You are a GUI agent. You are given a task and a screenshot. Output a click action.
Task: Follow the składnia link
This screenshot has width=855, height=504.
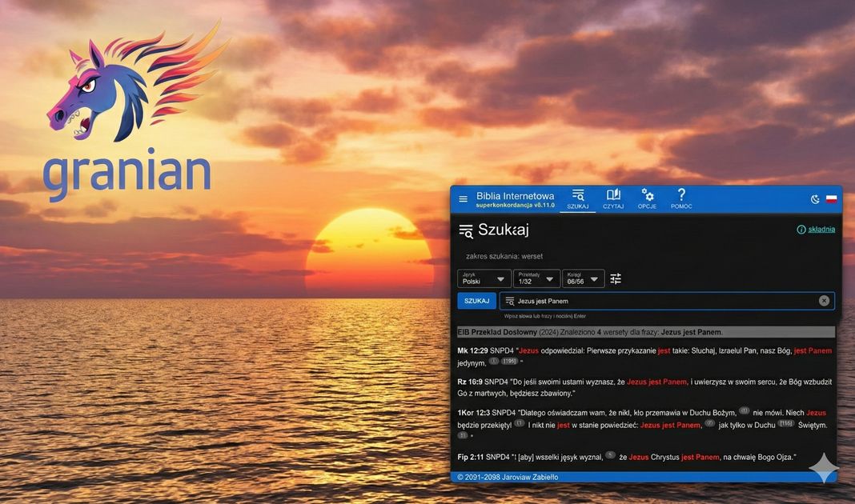coord(821,230)
